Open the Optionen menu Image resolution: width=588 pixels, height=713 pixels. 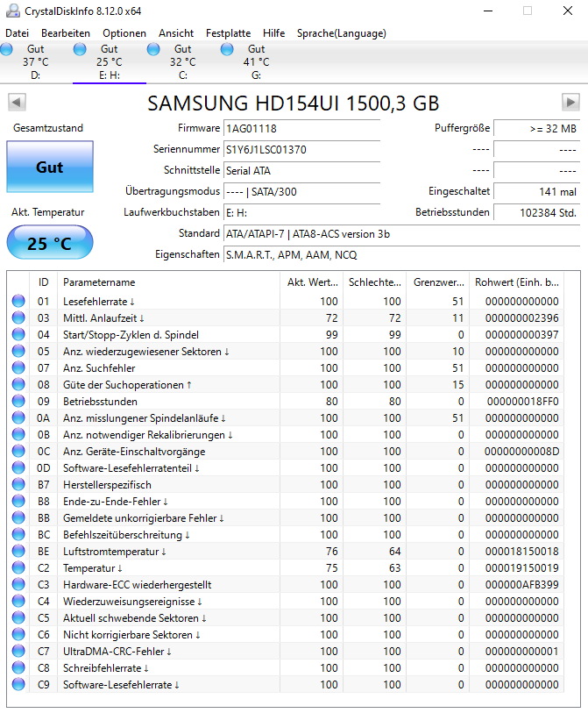click(x=124, y=33)
